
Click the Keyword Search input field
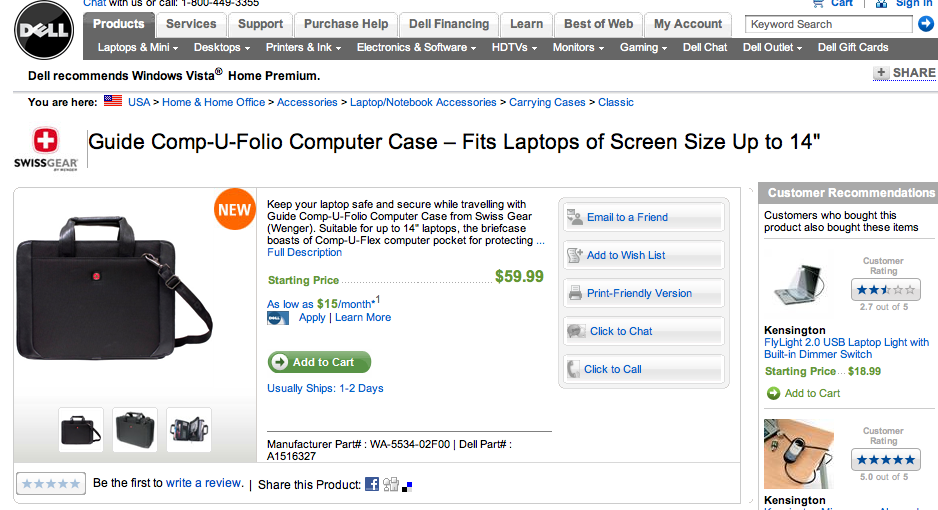pyautogui.click(x=829, y=24)
